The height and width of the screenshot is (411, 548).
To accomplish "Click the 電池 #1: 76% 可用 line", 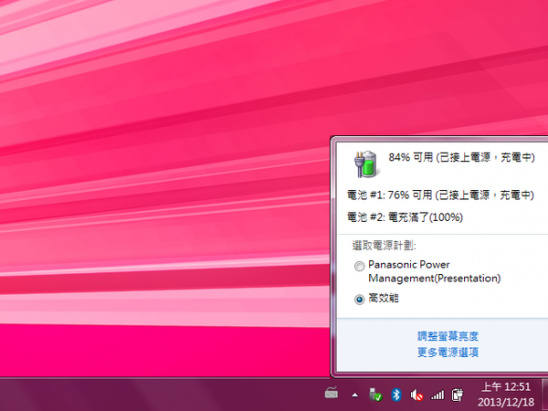I will (x=440, y=195).
